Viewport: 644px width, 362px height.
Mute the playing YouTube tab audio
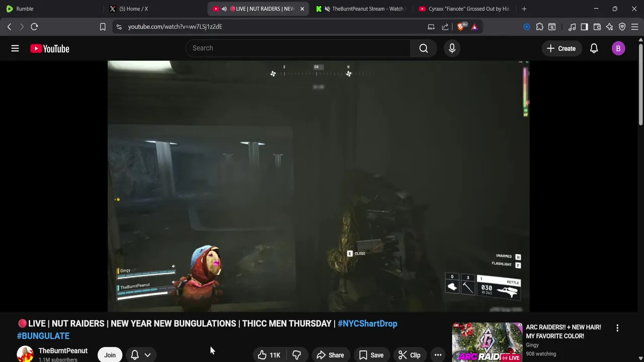(x=224, y=9)
